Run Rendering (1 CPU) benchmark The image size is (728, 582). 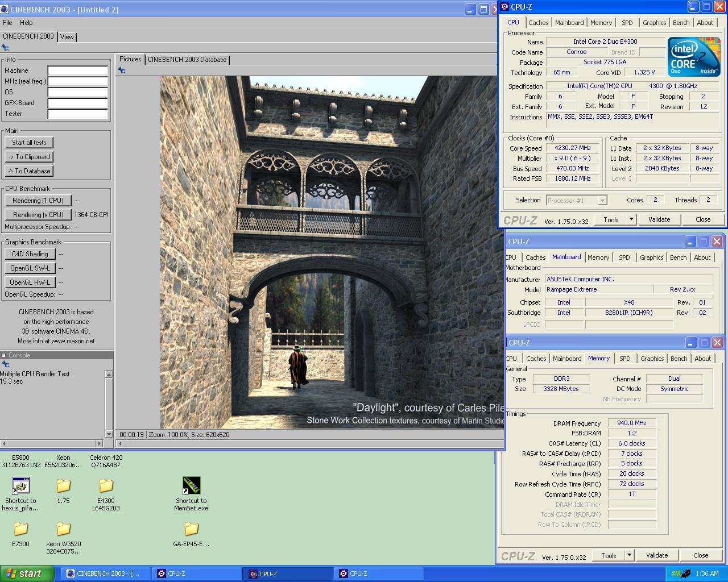click(38, 201)
